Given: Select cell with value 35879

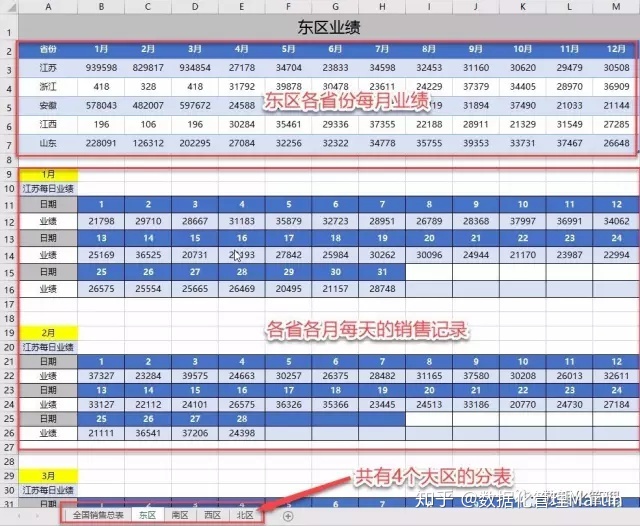Looking at the screenshot, I should point(289,221).
